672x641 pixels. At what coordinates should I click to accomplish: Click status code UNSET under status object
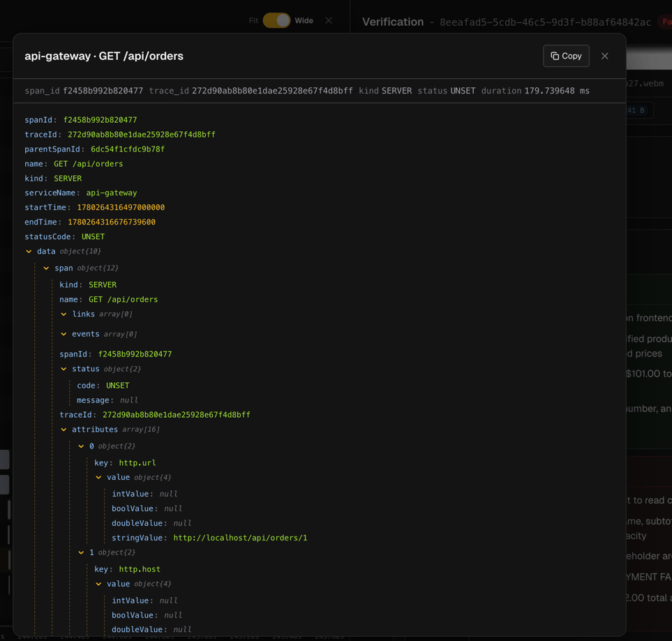pyautogui.click(x=117, y=386)
